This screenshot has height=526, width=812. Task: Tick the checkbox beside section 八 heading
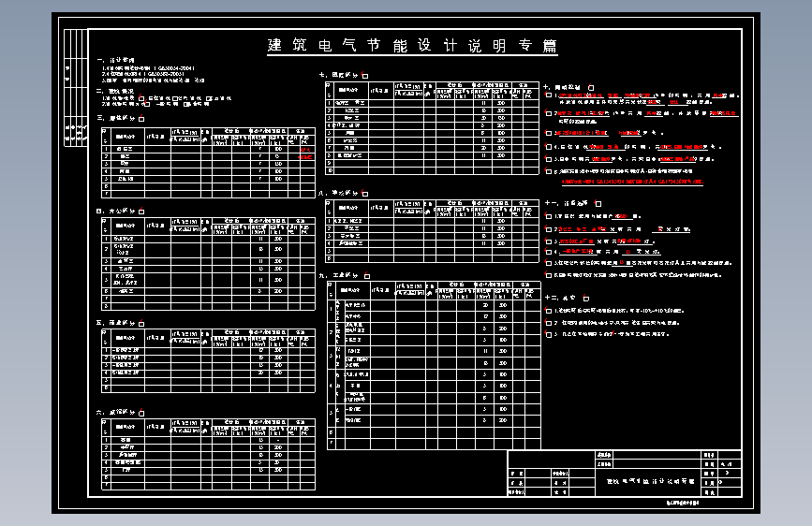tap(365, 194)
